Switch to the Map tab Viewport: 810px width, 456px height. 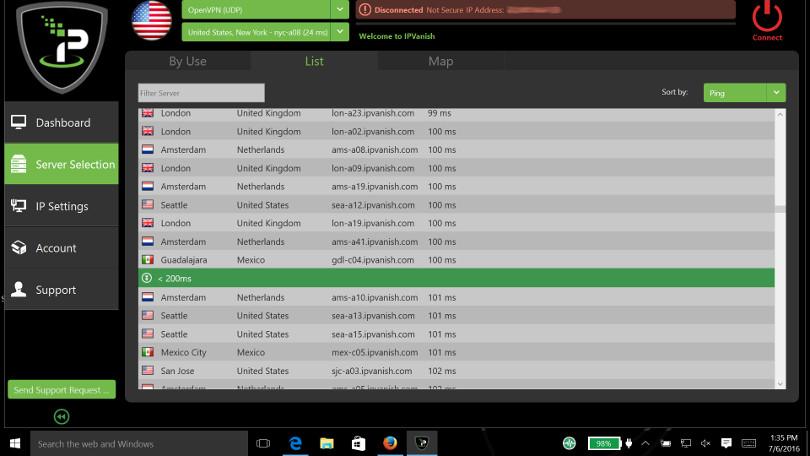(441, 61)
